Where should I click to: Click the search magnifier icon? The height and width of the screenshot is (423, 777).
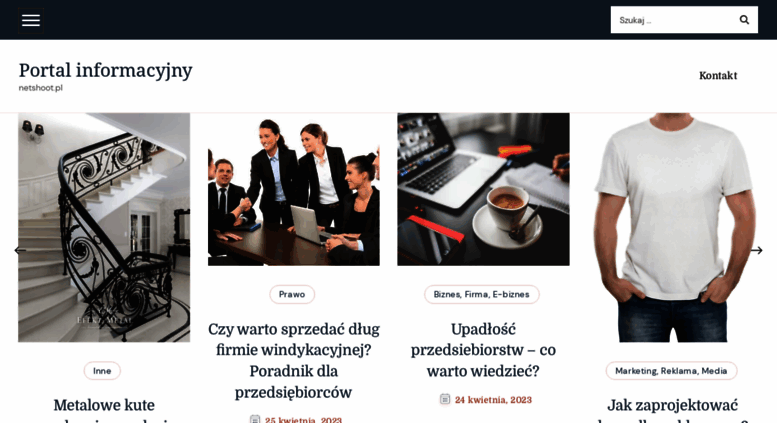[744, 20]
